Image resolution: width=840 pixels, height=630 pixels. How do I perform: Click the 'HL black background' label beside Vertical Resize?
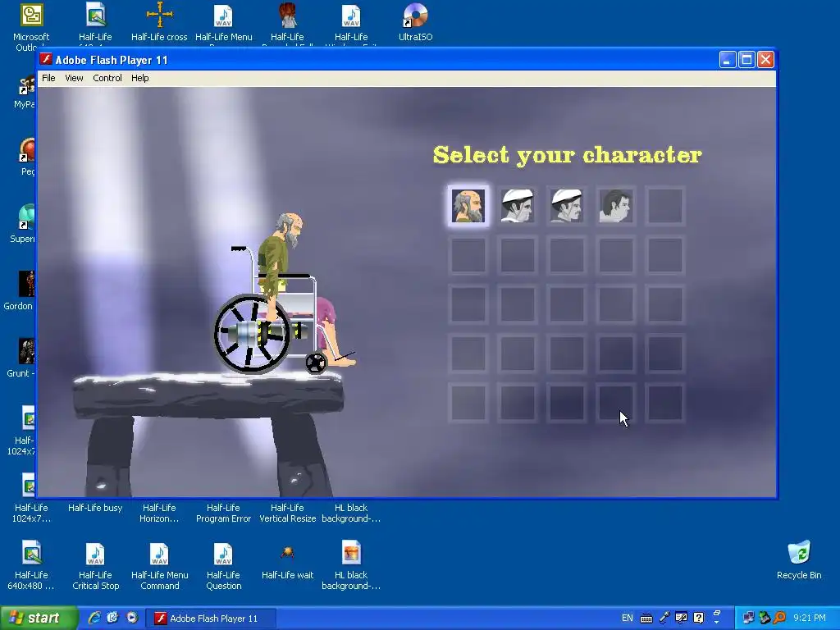click(x=351, y=514)
